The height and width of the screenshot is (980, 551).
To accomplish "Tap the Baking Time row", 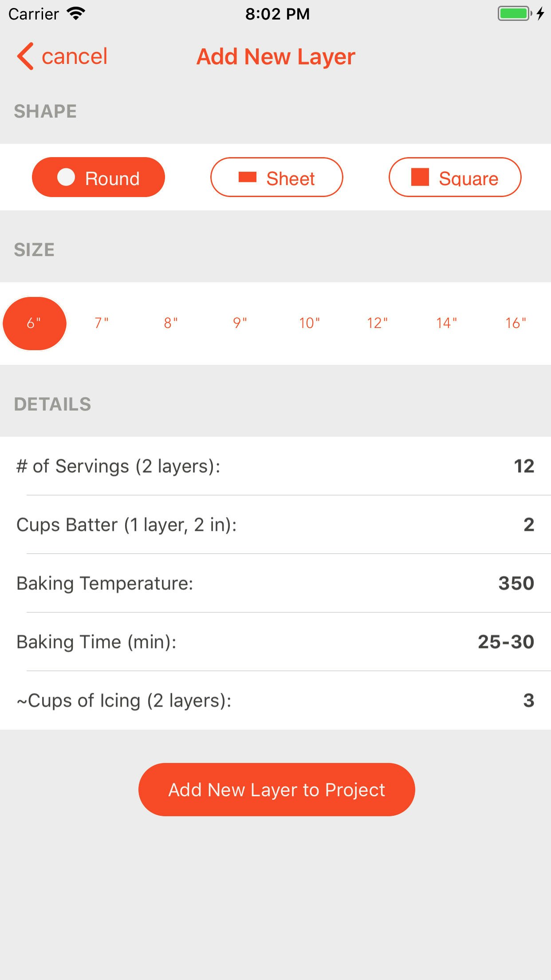I will [275, 642].
